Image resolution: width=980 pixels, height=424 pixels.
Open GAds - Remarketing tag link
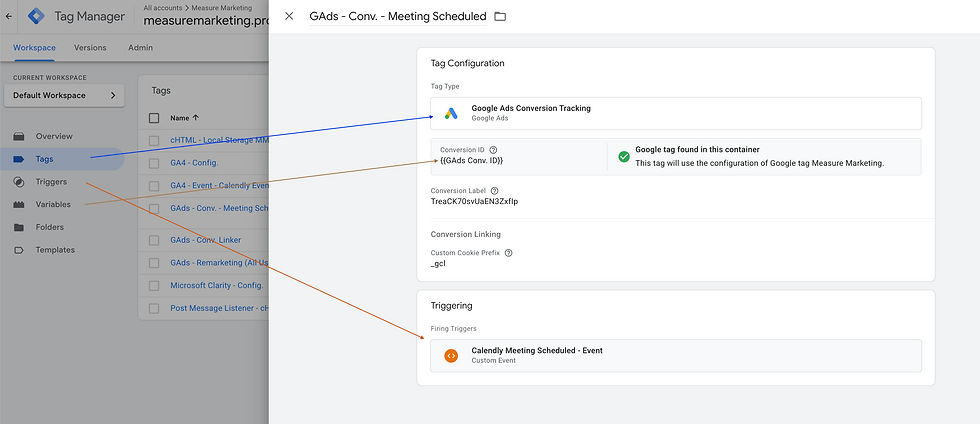(219, 263)
